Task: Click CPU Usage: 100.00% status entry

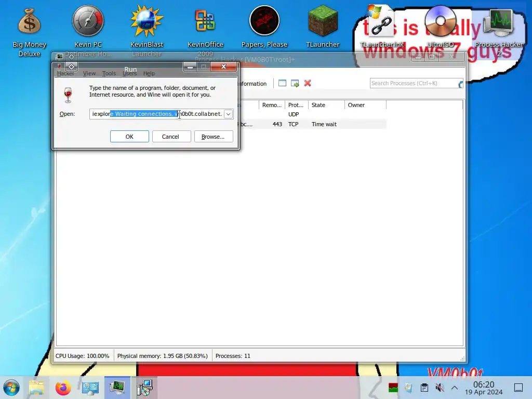Action: tap(83, 356)
